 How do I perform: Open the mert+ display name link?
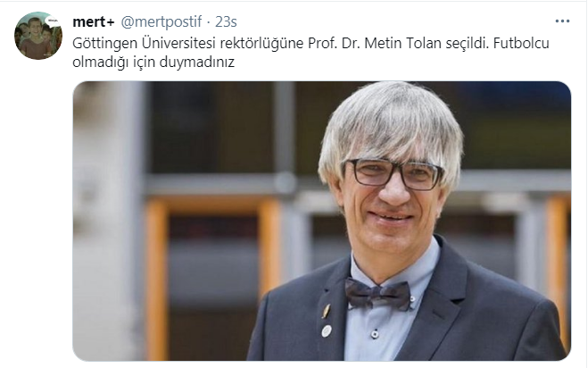(94, 21)
